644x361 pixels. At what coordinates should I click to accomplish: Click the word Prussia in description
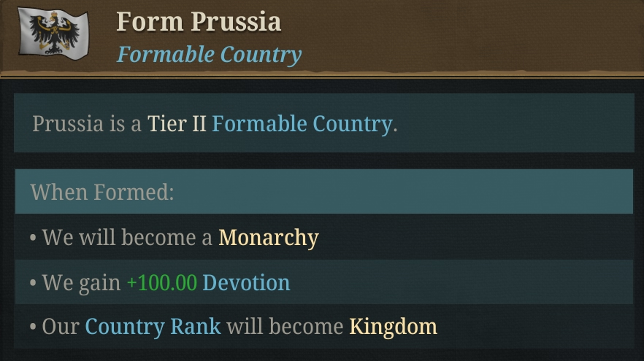[x=68, y=123]
